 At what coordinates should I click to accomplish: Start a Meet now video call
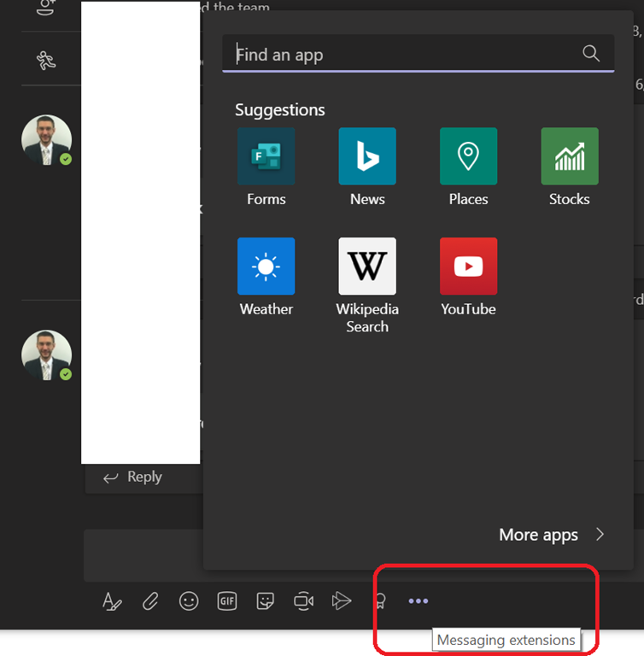[x=303, y=601]
